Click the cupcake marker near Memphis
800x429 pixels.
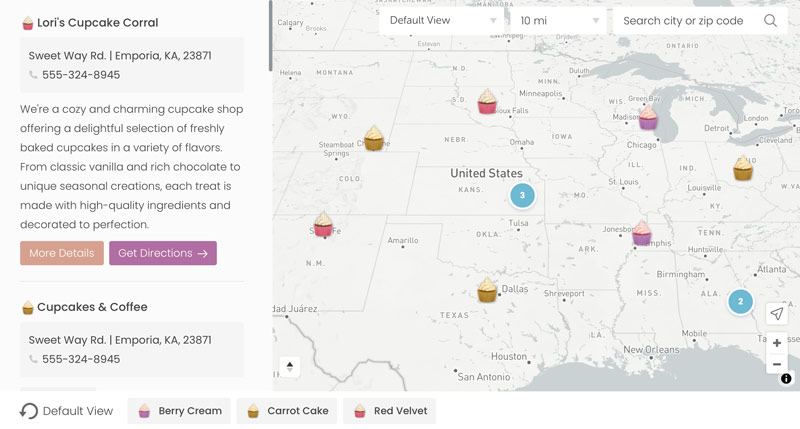click(x=642, y=234)
